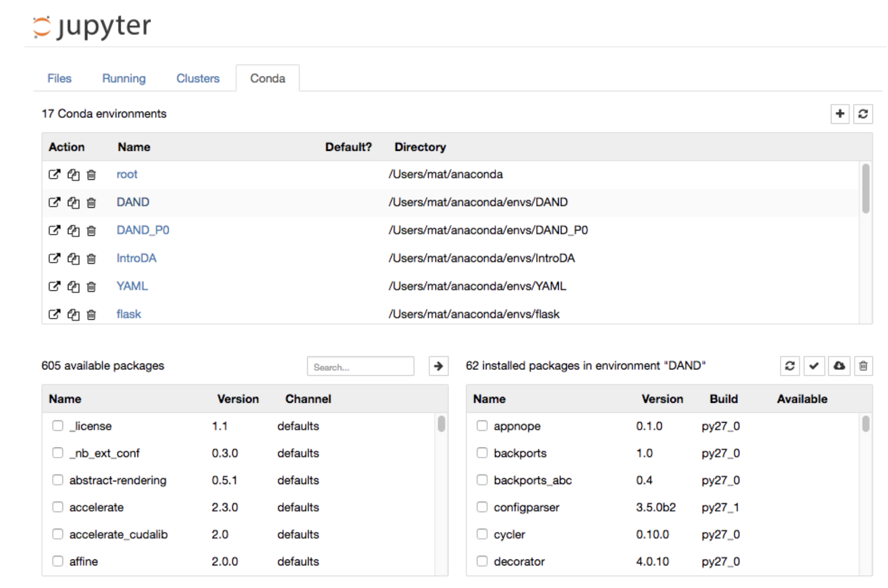Install selected packages with arrow button
Viewport: 888px width, 588px height.
439,366
